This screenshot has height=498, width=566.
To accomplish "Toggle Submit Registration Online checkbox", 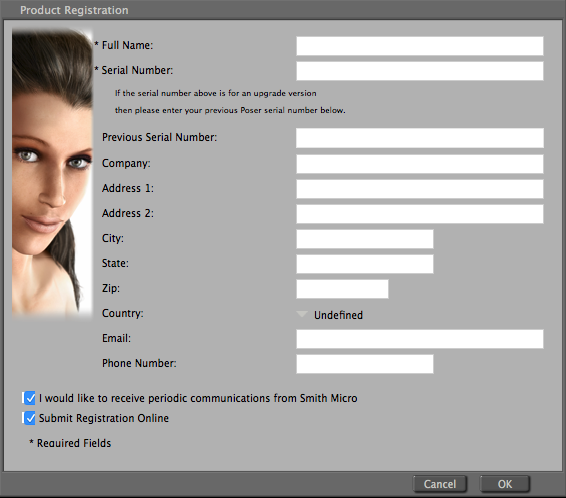I will click(x=29, y=418).
